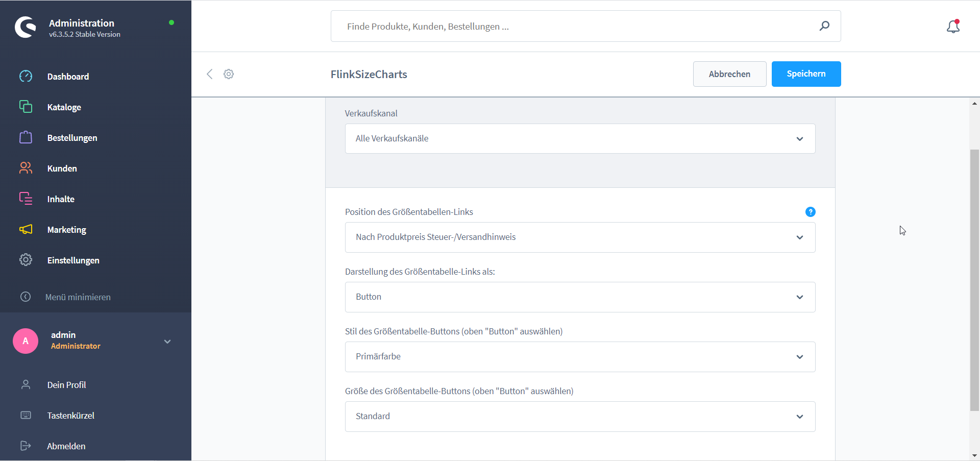980x461 pixels.
Task: Click the Dashboard gauge icon
Action: point(26,76)
